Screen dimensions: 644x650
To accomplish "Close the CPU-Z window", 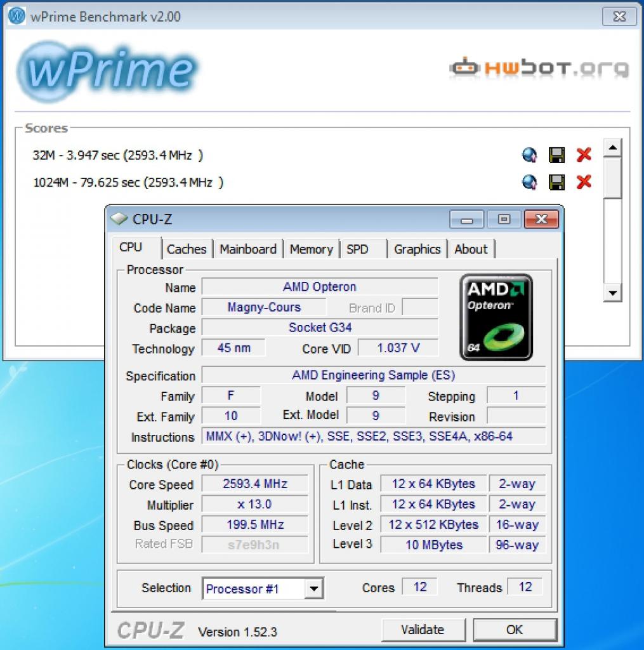I will point(541,219).
